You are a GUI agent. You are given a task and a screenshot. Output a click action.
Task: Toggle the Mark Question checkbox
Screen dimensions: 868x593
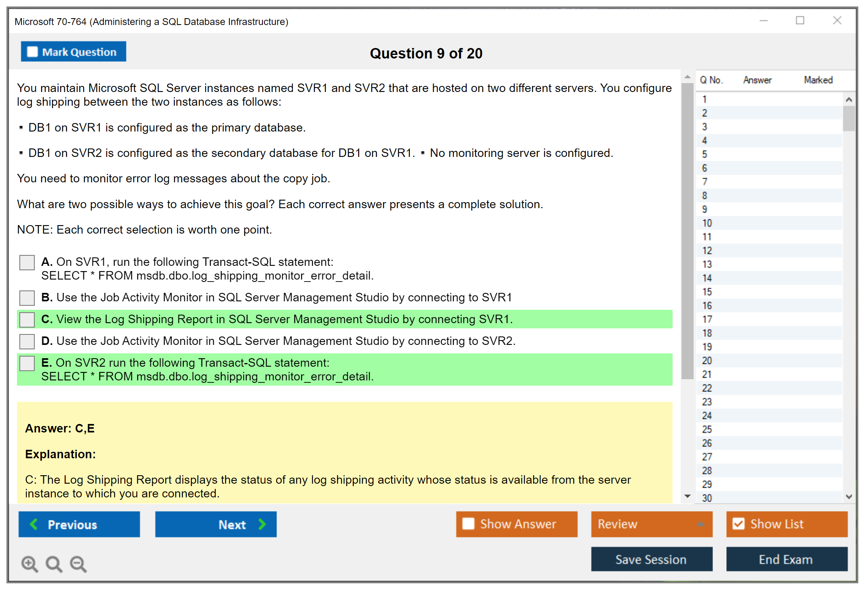[32, 52]
